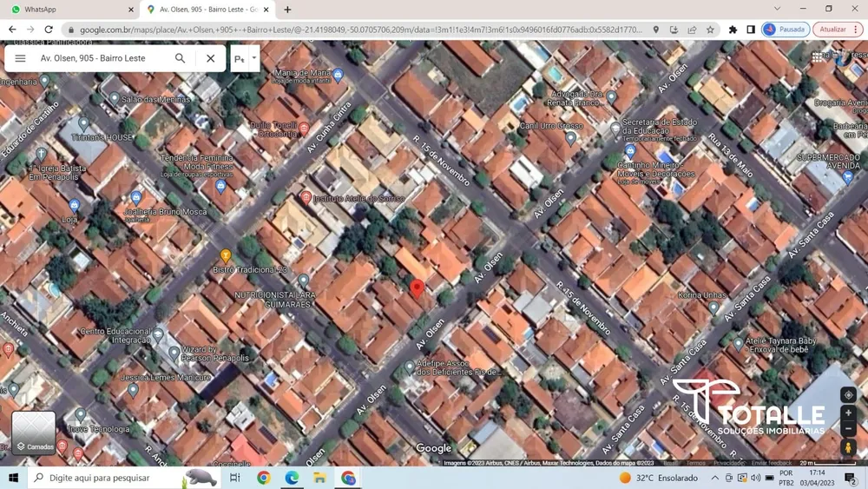Open the notifications action center
Screen dimensions: 868x489
(x=851, y=478)
